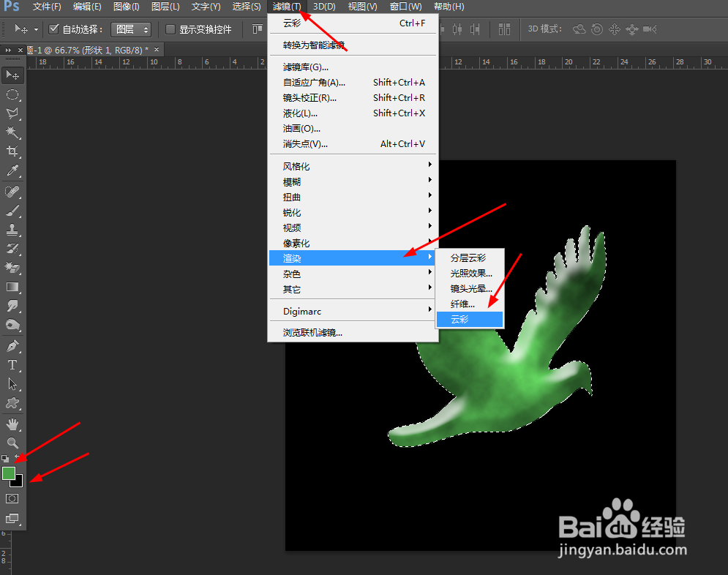Select the Polygonal Lasso tool
728x575 pixels.
tap(12, 113)
